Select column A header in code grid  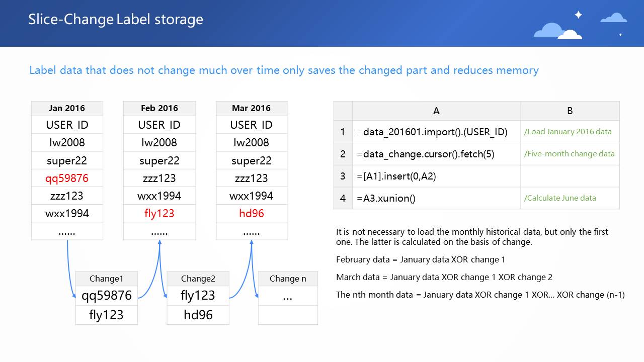click(x=436, y=111)
